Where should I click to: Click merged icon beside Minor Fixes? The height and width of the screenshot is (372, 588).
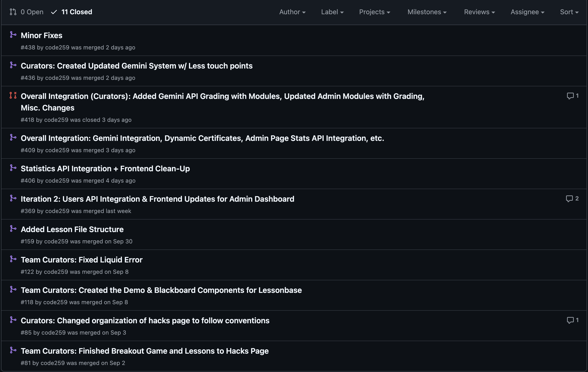click(x=13, y=35)
